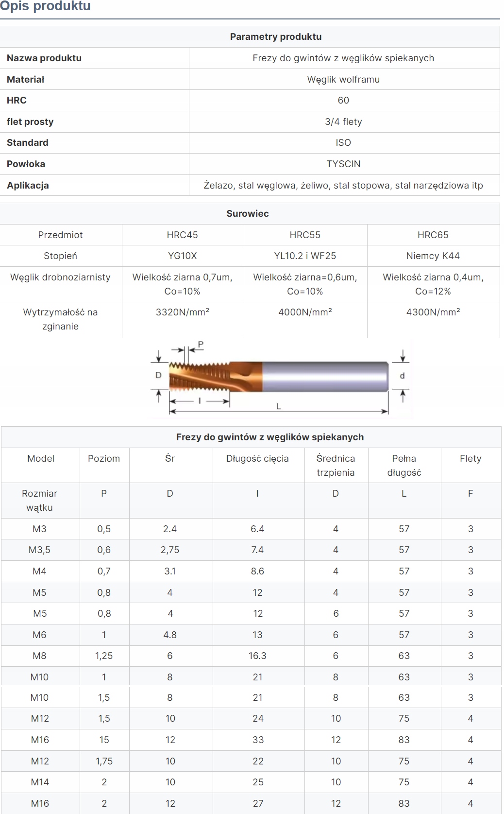Viewport: 504px width, 814px height.
Task: Click the 'M14' model cell
Action: coord(40,782)
